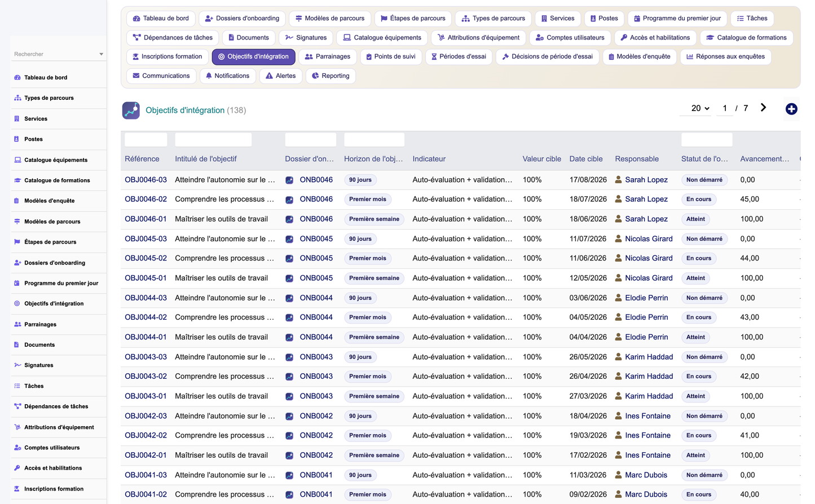Open the Reporting tab

[331, 76]
